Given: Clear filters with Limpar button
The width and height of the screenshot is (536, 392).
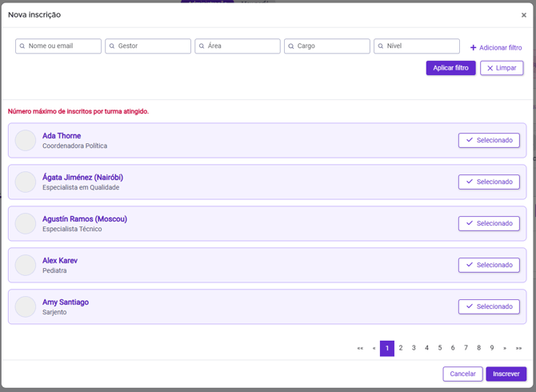Looking at the screenshot, I should click(502, 68).
